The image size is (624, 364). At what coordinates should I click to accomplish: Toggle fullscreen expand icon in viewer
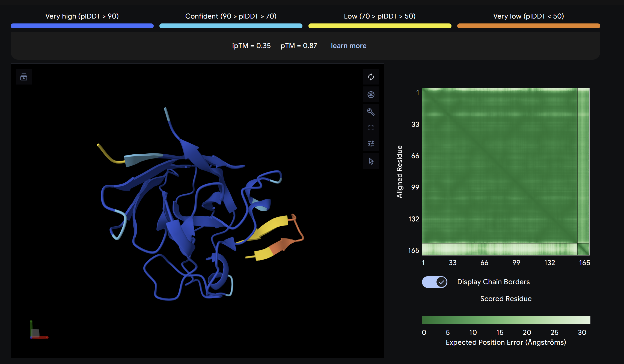(x=371, y=128)
